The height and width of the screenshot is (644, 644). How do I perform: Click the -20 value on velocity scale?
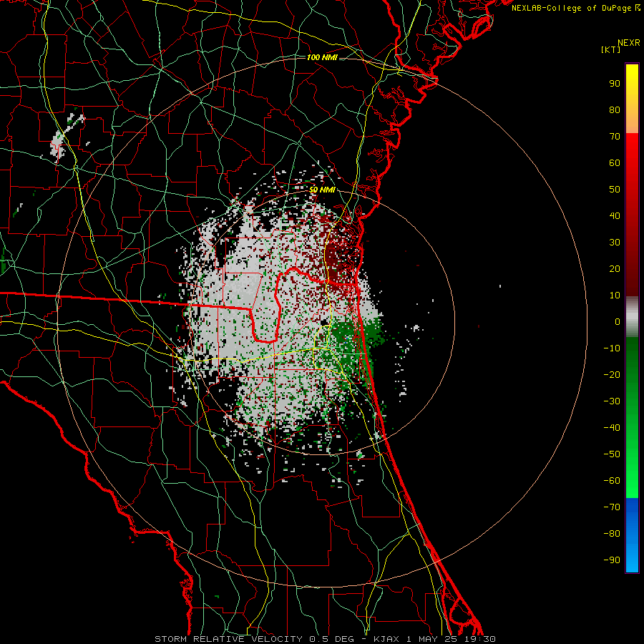pos(612,374)
